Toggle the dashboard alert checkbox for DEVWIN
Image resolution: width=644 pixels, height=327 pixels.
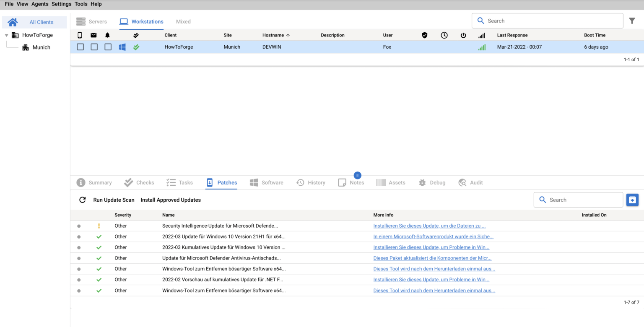108,47
